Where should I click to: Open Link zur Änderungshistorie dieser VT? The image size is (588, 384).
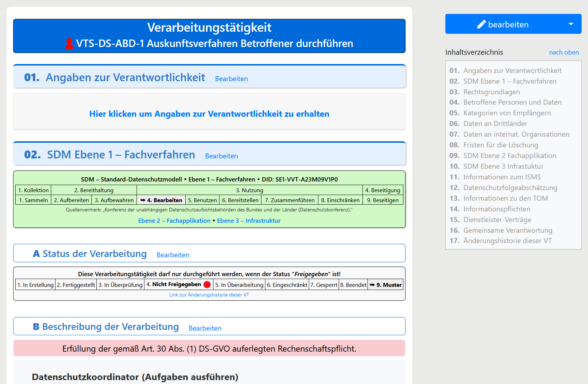(x=209, y=295)
